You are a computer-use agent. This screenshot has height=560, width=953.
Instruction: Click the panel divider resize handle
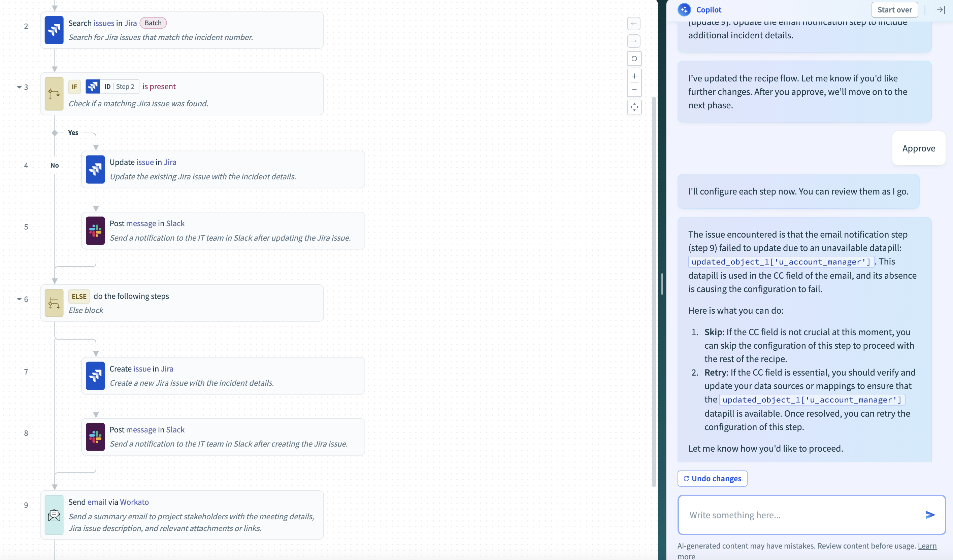click(662, 284)
